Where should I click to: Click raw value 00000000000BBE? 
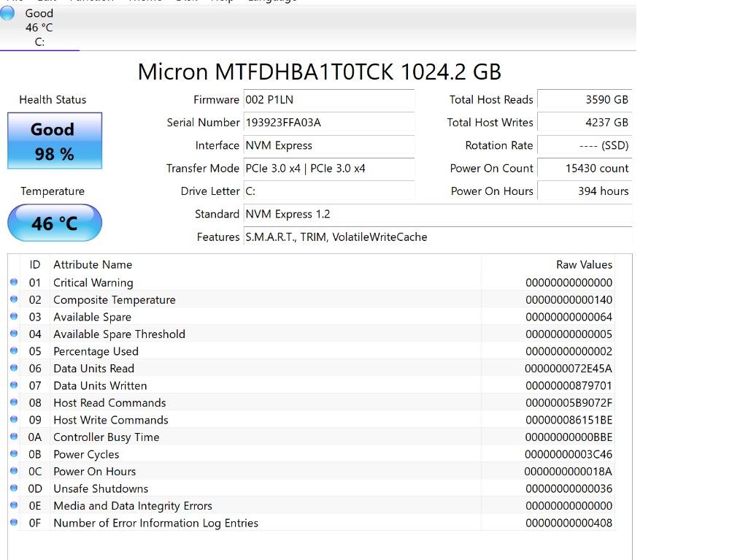coord(569,437)
